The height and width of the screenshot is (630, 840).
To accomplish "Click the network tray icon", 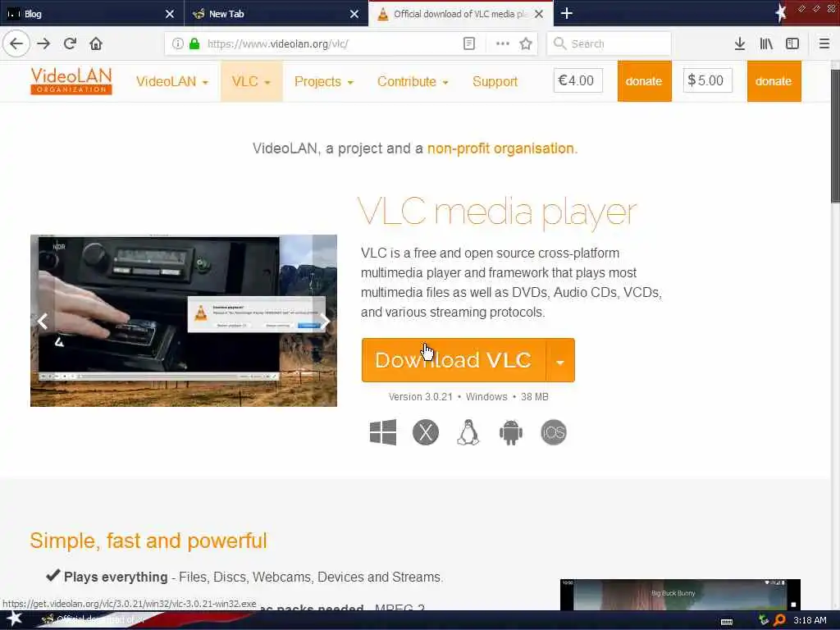I will tap(764, 620).
